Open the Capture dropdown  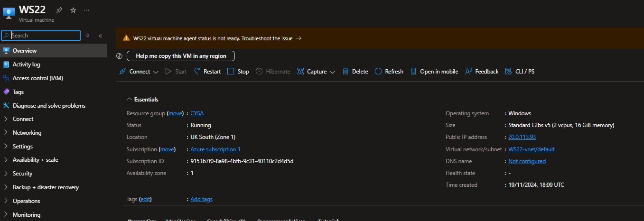coord(316,72)
